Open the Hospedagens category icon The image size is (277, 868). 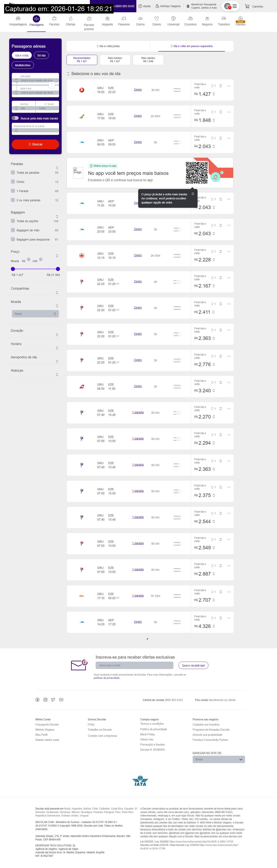(18, 19)
